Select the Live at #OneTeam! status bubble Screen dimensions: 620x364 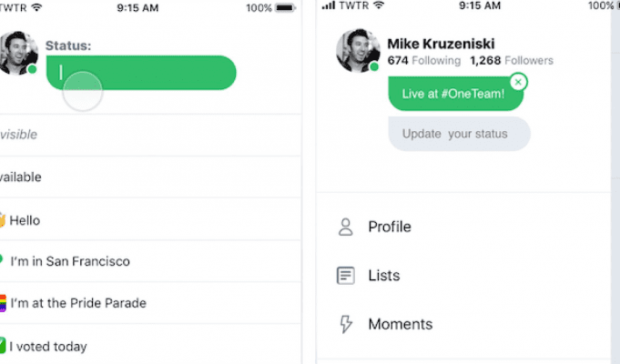tap(455, 94)
